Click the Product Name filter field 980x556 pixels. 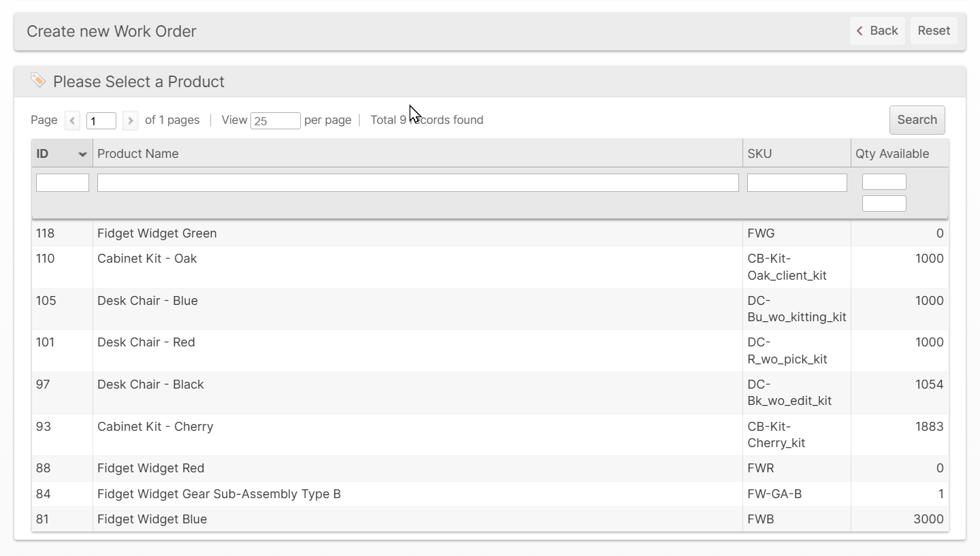click(x=417, y=182)
